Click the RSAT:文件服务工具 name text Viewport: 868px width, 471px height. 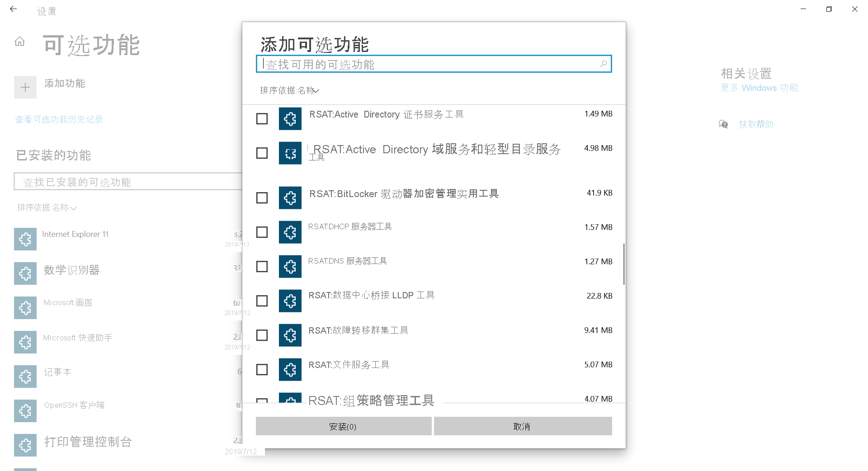coord(349,365)
